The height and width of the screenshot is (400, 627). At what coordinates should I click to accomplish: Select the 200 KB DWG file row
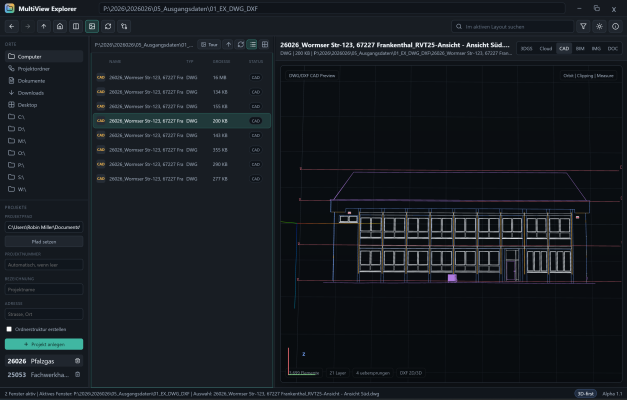click(182, 121)
